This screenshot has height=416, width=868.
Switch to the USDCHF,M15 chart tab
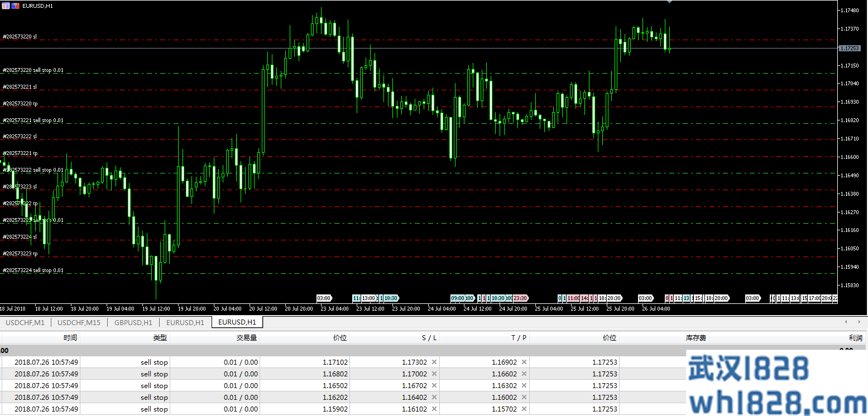[x=79, y=322]
